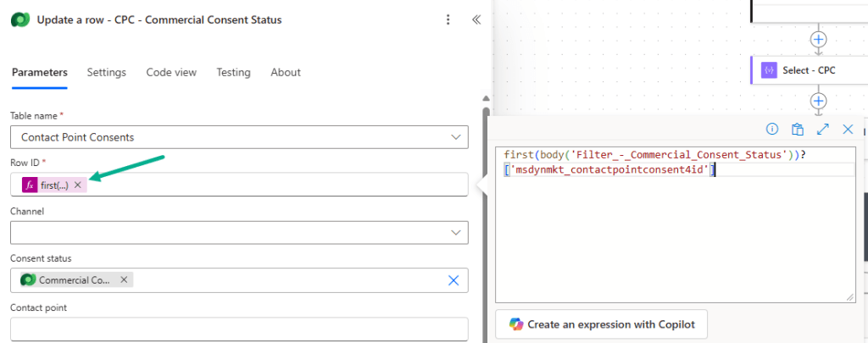Viewport: 868px width, 343px height.
Task: Remove the first(...) expression token
Action: (x=78, y=185)
